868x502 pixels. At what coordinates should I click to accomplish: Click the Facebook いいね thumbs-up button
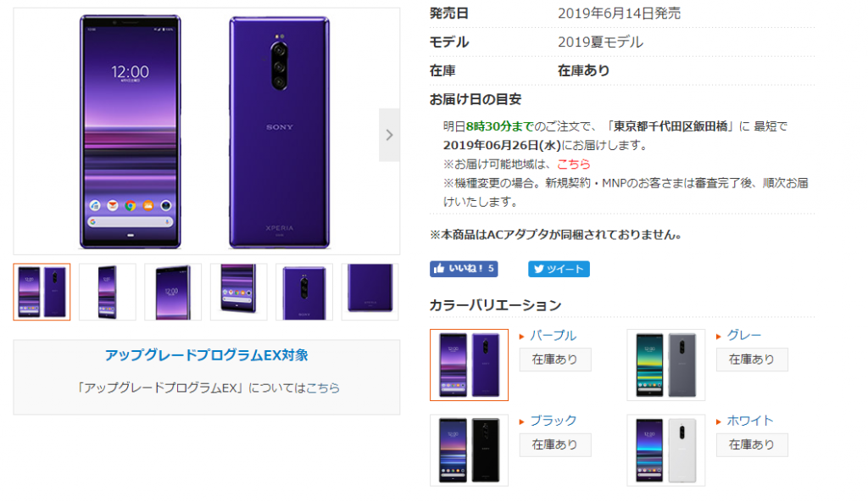[x=464, y=269]
